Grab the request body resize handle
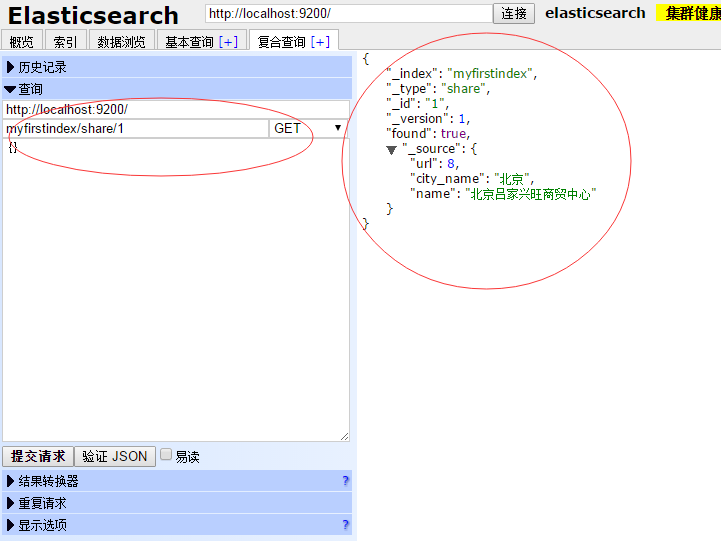 344,436
